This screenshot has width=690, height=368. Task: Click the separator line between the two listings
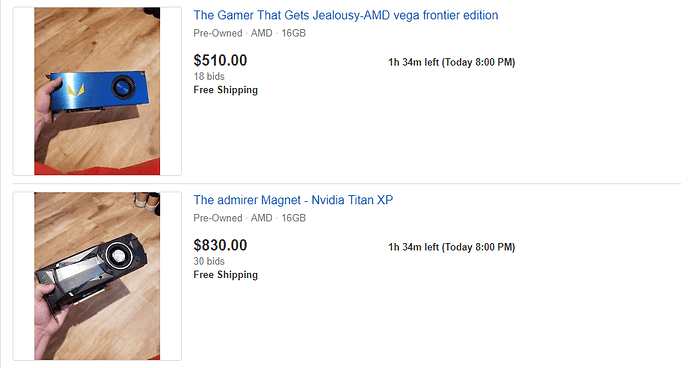tap(347, 184)
